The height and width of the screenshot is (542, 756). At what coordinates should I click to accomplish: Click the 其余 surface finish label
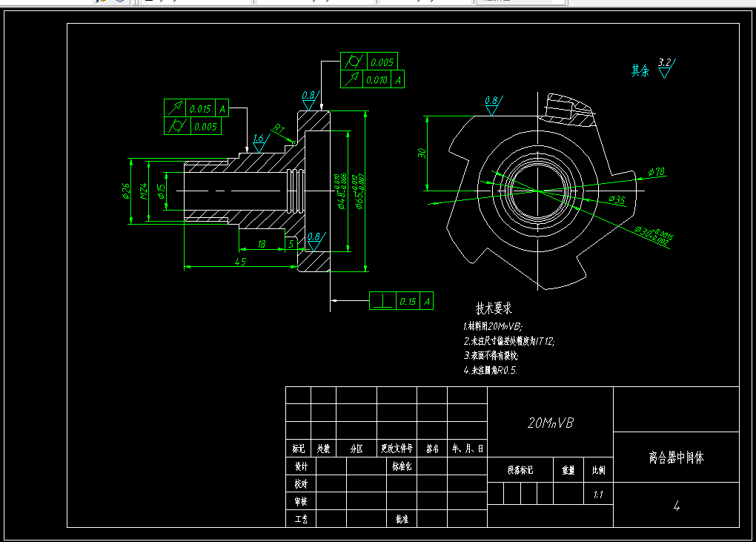click(640, 70)
